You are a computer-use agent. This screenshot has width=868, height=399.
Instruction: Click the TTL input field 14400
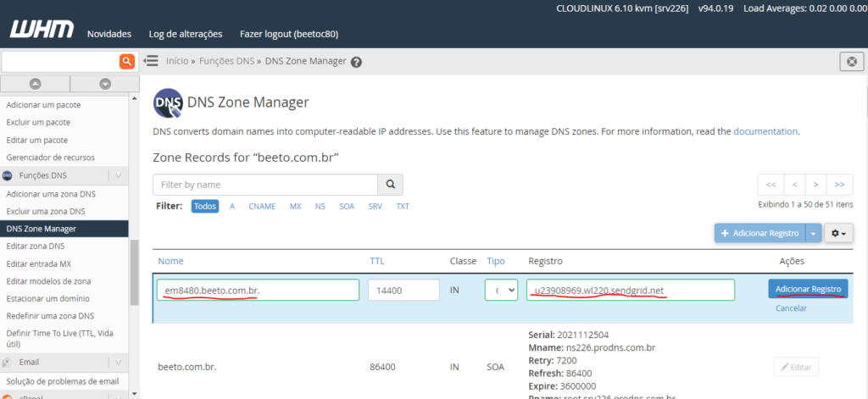(x=403, y=290)
